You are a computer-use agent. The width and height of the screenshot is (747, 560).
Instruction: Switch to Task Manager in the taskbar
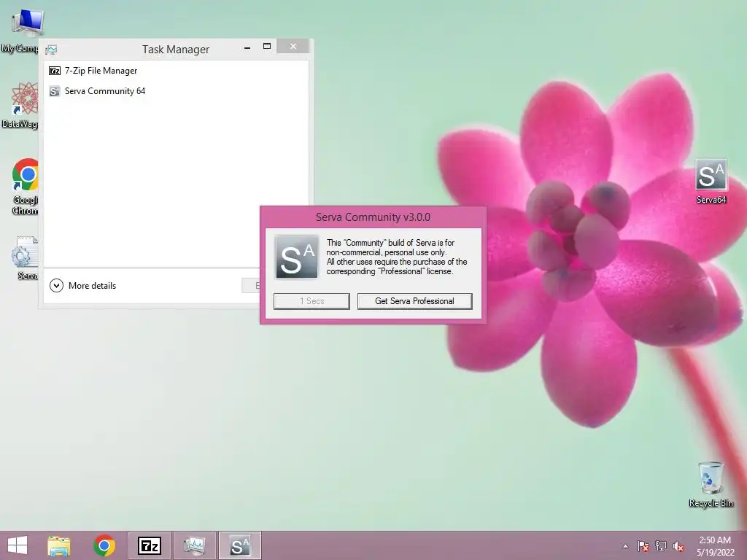[x=194, y=545]
